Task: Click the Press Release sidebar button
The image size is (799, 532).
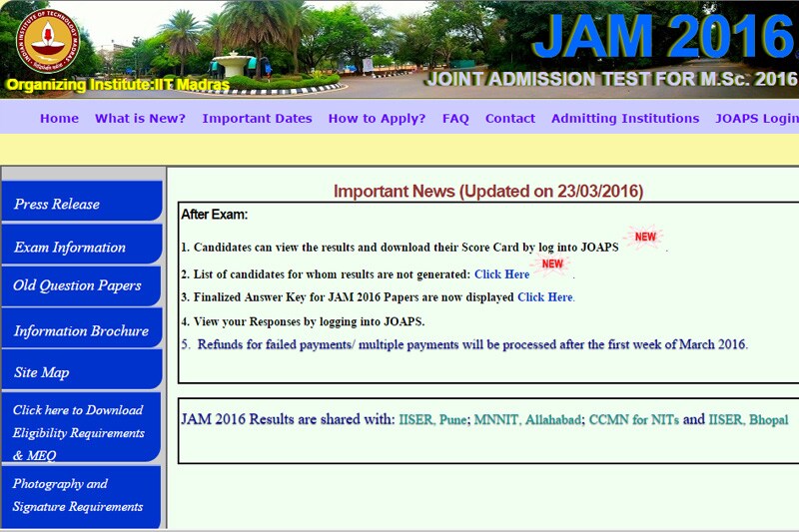Action: pyautogui.click(x=81, y=203)
